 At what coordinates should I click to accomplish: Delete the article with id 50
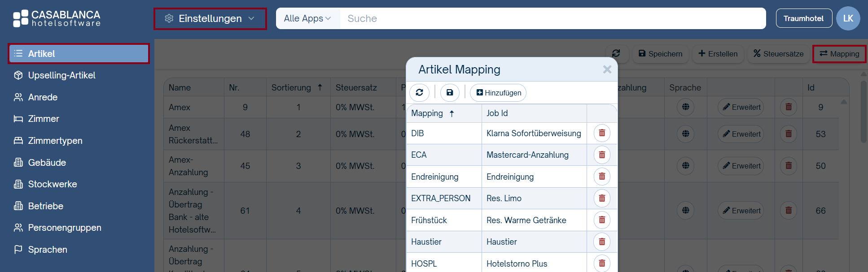[x=789, y=166]
